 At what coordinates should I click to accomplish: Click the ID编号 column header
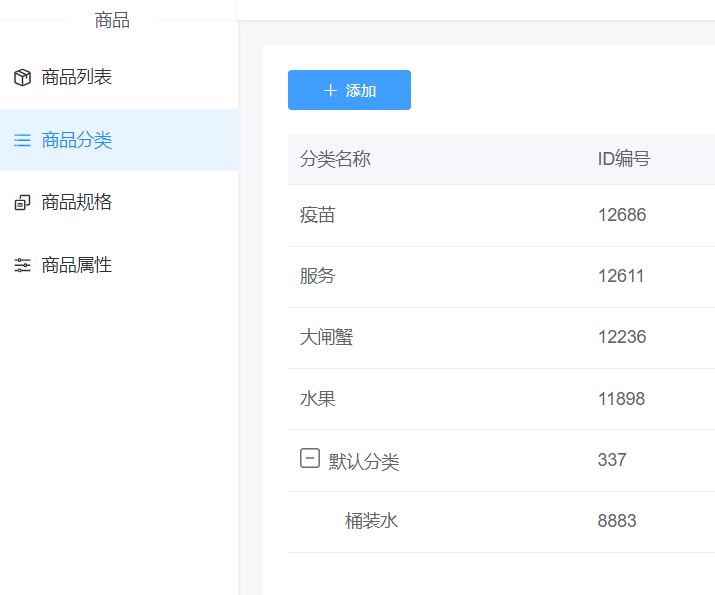[x=624, y=159]
